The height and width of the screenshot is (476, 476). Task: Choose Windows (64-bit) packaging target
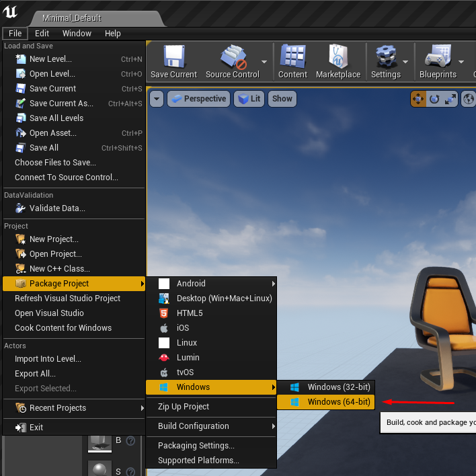coord(326,402)
